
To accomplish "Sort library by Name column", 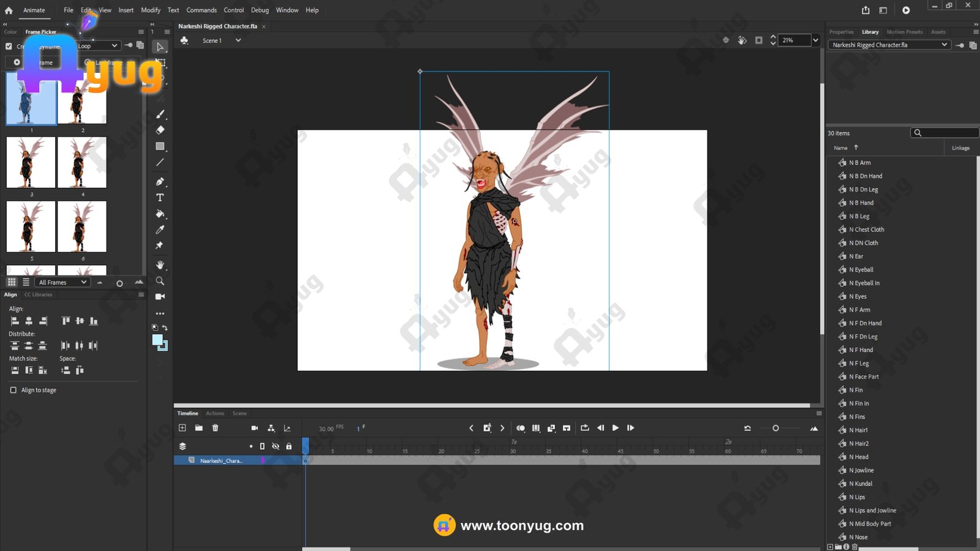I will [840, 148].
